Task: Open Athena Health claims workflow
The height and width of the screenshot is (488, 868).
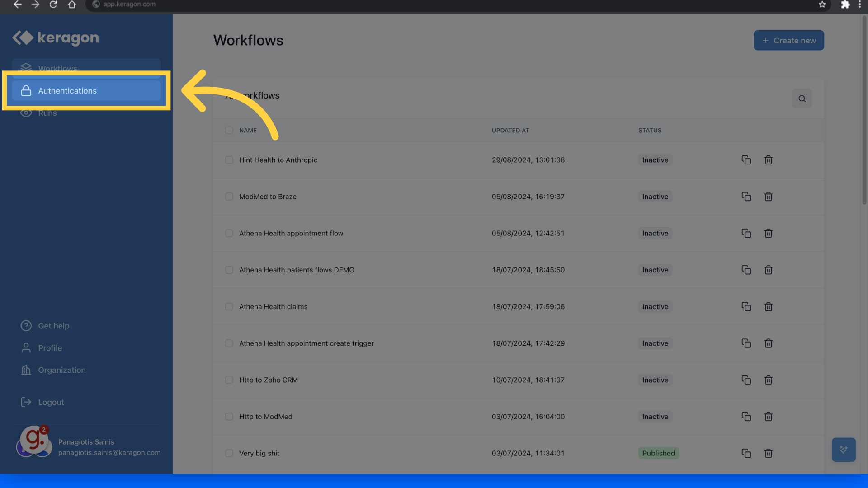Action: (273, 306)
